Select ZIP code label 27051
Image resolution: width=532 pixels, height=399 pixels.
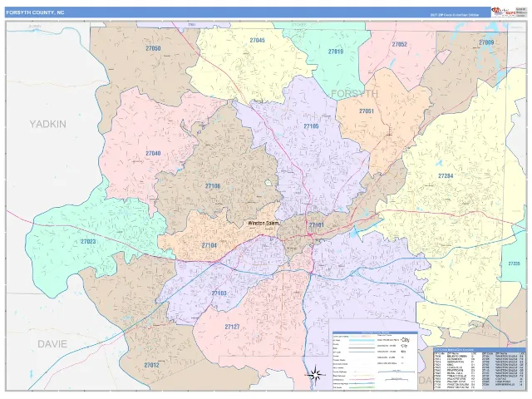[x=367, y=111]
